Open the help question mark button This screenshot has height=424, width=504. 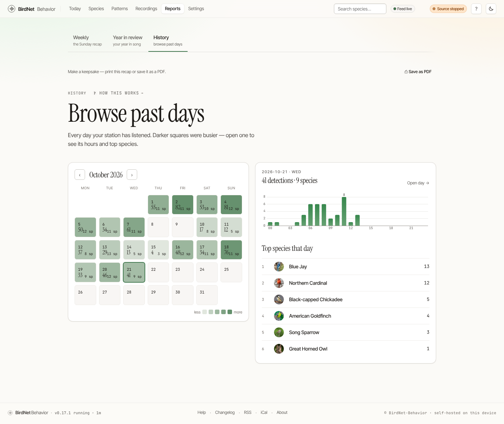(x=476, y=9)
